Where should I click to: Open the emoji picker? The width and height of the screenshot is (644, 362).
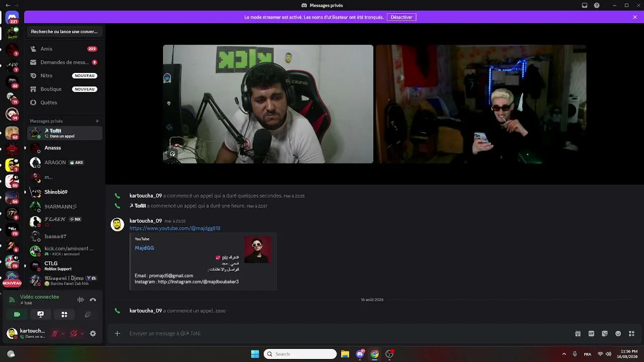coord(618,333)
